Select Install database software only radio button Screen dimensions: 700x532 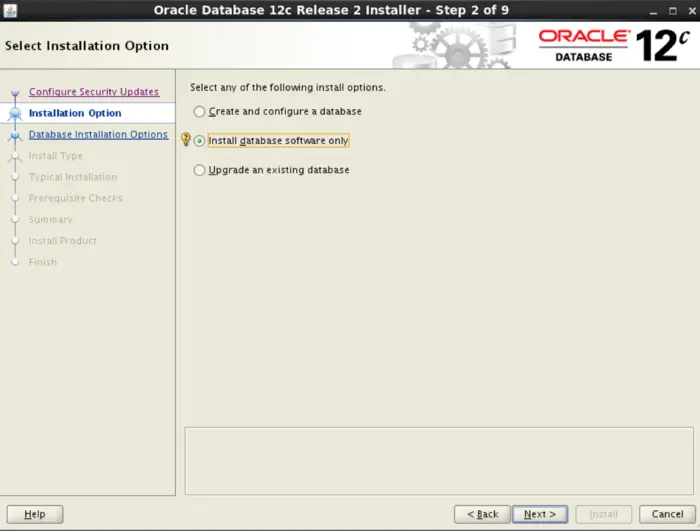pos(199,141)
